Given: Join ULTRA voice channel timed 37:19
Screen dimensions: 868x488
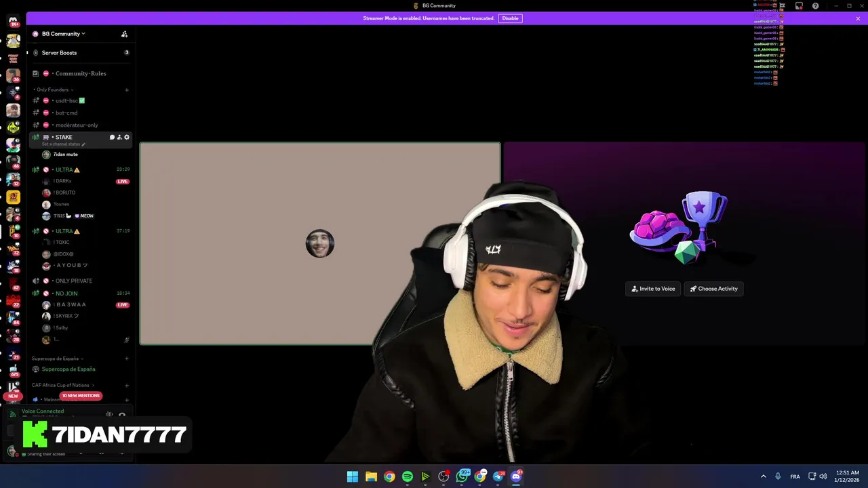Looking at the screenshot, I should point(80,231).
